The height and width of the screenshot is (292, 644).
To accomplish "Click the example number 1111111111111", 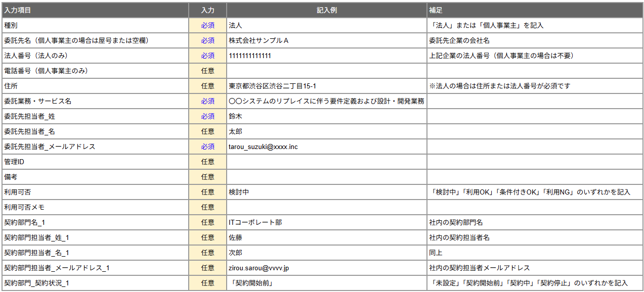I will 250,56.
